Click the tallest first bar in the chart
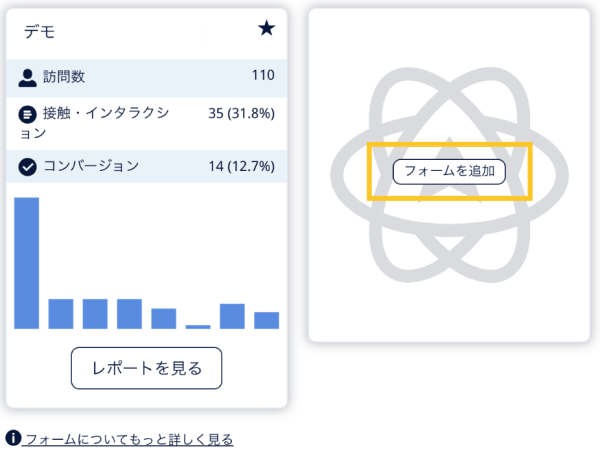 tap(26, 263)
